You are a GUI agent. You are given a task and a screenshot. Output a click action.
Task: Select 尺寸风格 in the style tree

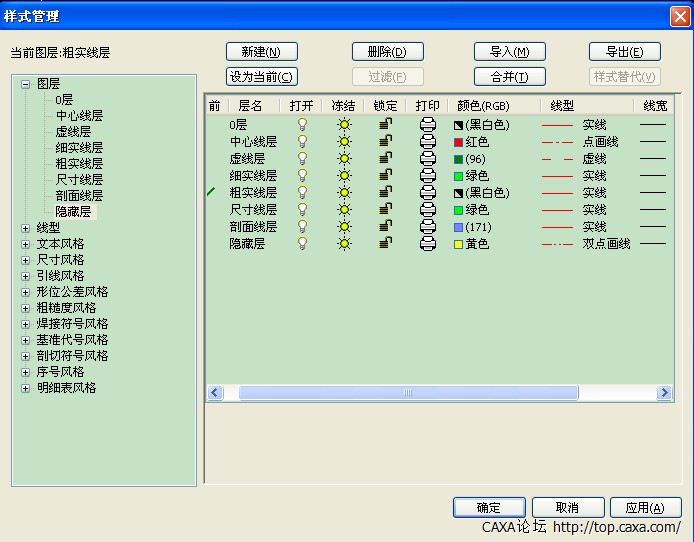pos(60,260)
